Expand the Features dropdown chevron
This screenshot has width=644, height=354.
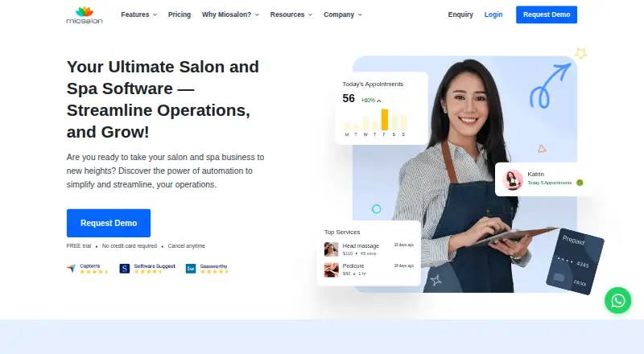coord(155,14)
